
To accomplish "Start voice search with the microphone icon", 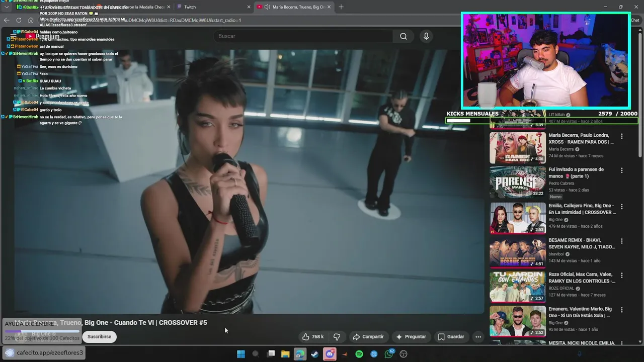I will click(426, 36).
